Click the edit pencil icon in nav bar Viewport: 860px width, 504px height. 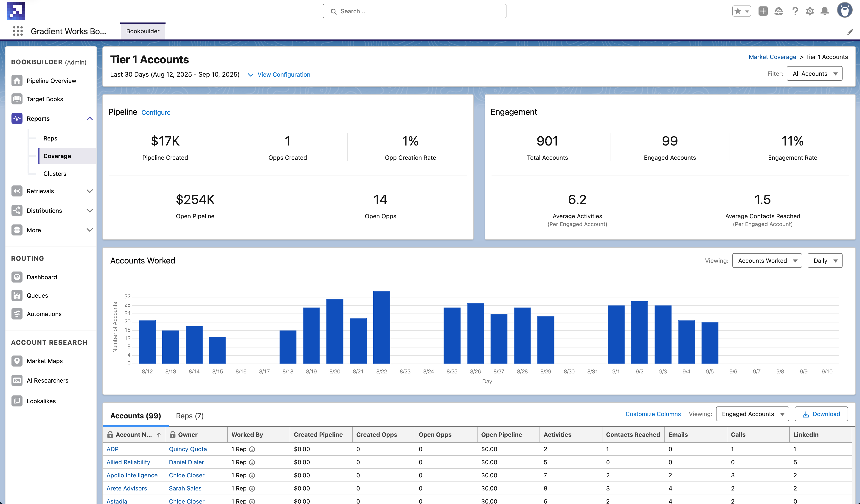(850, 32)
